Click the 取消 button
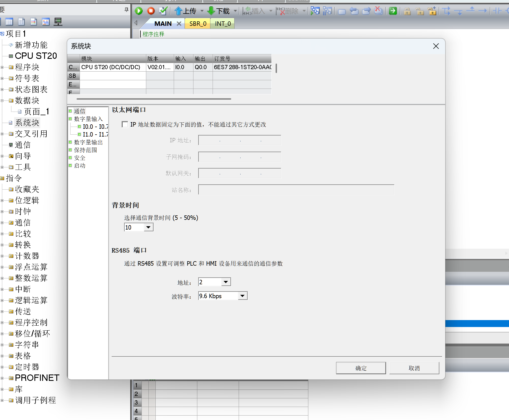This screenshot has width=509, height=420. (414, 368)
